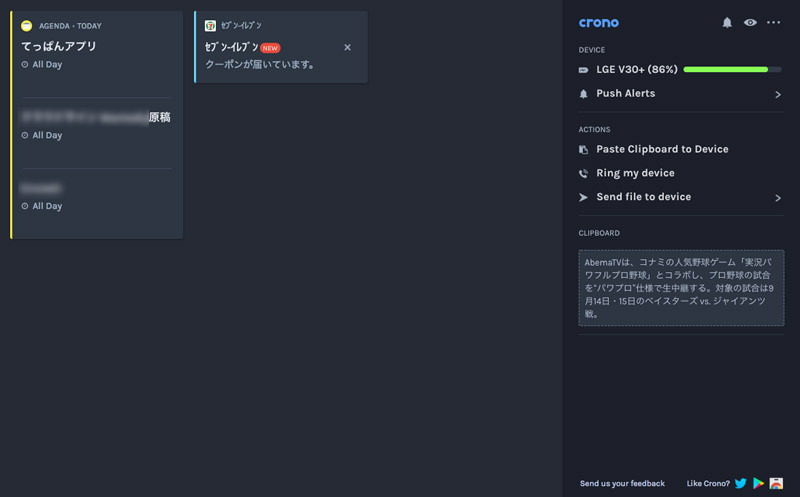
Task: Toggle the eye visibility icon
Action: (x=750, y=22)
